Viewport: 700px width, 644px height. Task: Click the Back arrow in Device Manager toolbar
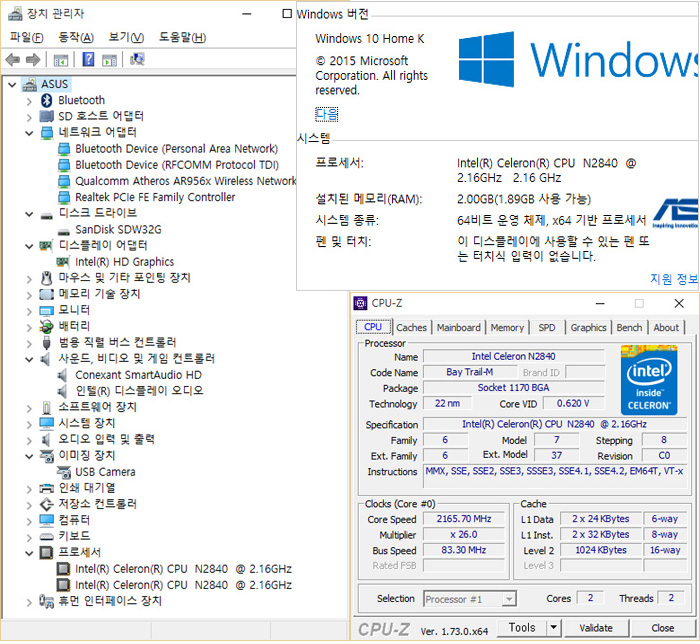coord(12,59)
